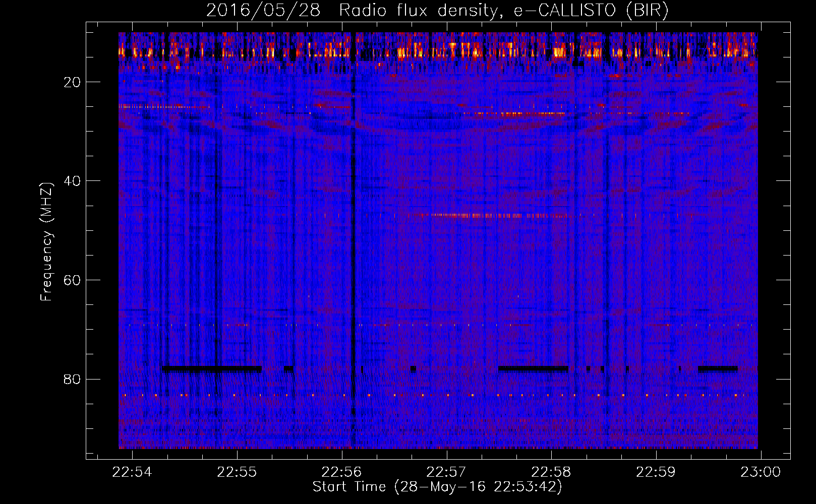Click the dark vertical streak just after 22:56

point(353,240)
